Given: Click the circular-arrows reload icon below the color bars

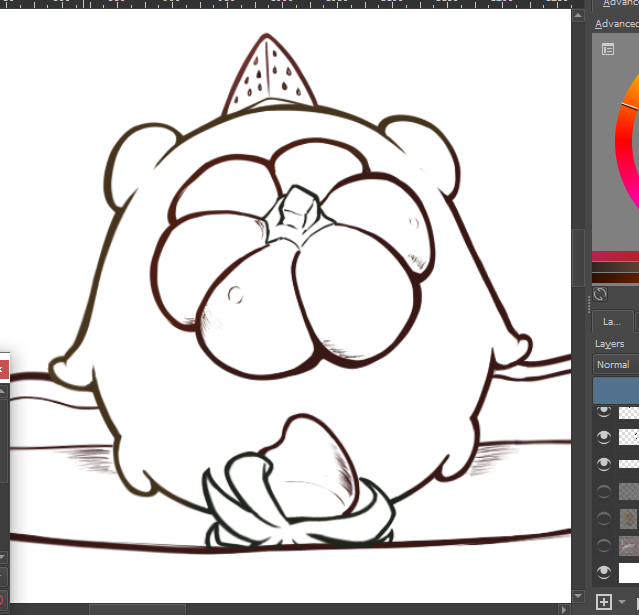Looking at the screenshot, I should point(600,294).
